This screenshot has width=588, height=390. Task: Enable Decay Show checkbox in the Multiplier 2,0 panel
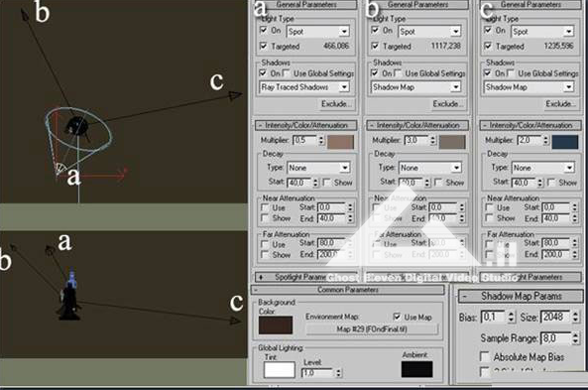(551, 183)
